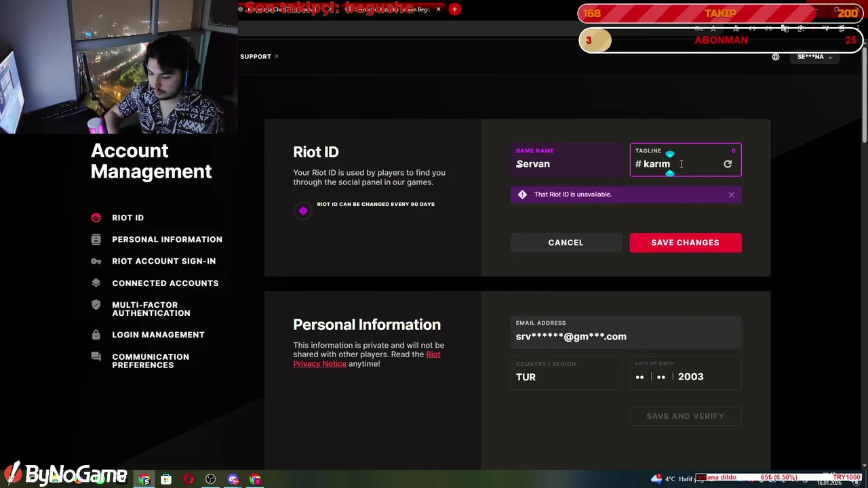Click 'That Riot ID is unavailable.' text
The width and height of the screenshot is (868, 488).
(572, 195)
